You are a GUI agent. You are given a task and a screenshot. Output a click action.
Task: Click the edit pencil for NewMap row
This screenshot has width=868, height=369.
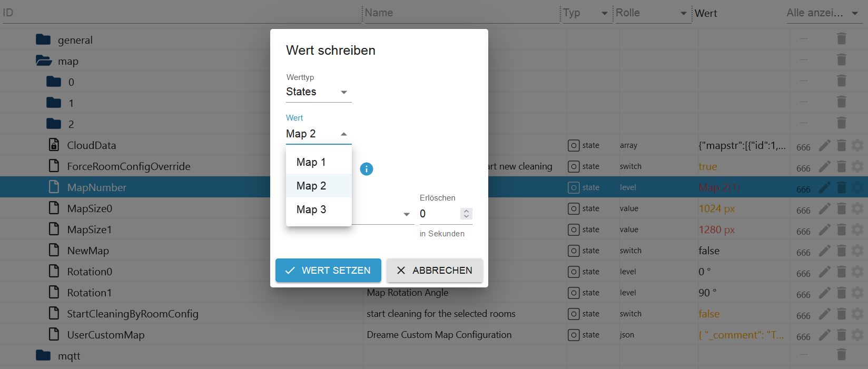pyautogui.click(x=825, y=251)
